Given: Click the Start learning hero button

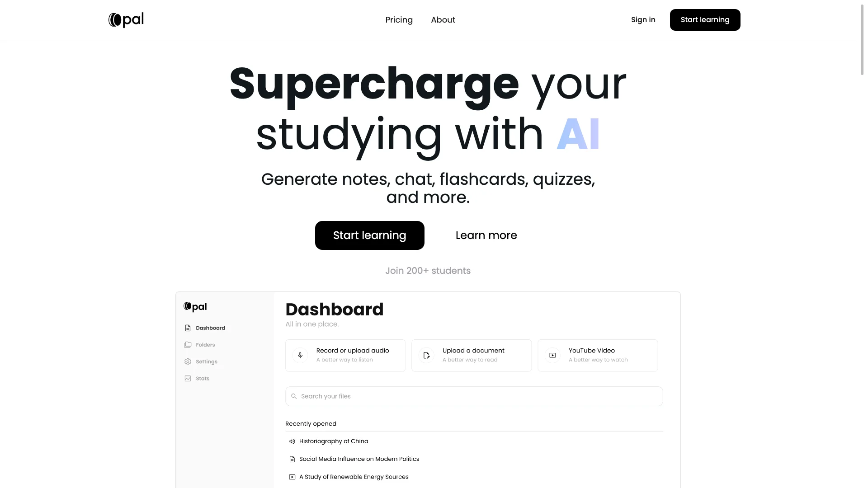Looking at the screenshot, I should pyautogui.click(x=370, y=235).
